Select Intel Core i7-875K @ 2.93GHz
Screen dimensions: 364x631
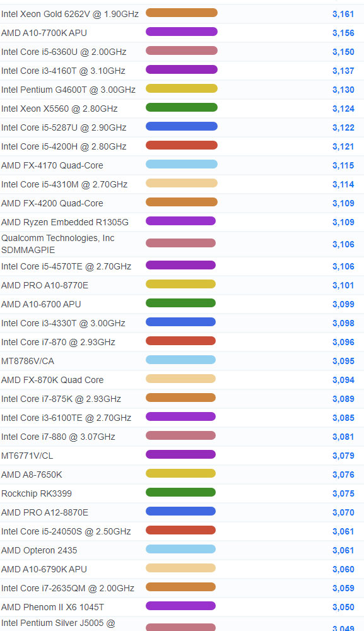(61, 399)
